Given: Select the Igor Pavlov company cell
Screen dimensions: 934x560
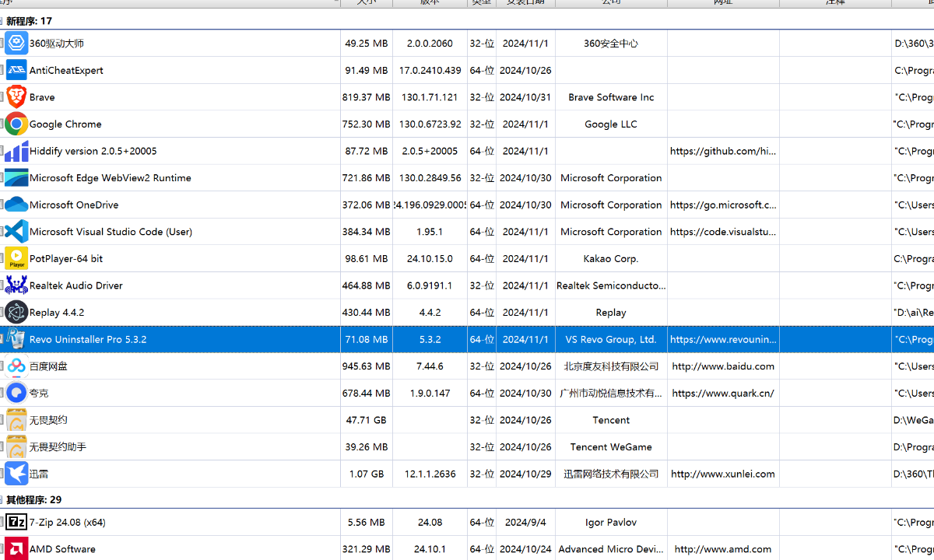Looking at the screenshot, I should (611, 523).
